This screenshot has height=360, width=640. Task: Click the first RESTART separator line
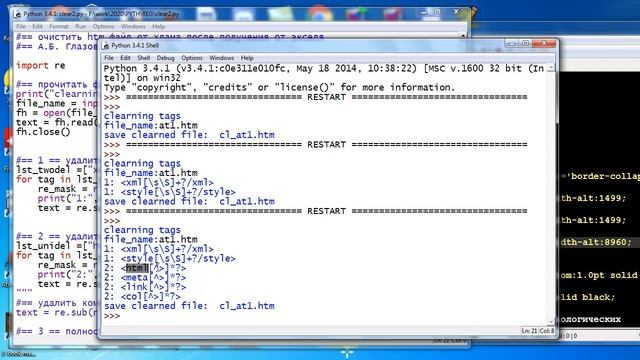316,97
